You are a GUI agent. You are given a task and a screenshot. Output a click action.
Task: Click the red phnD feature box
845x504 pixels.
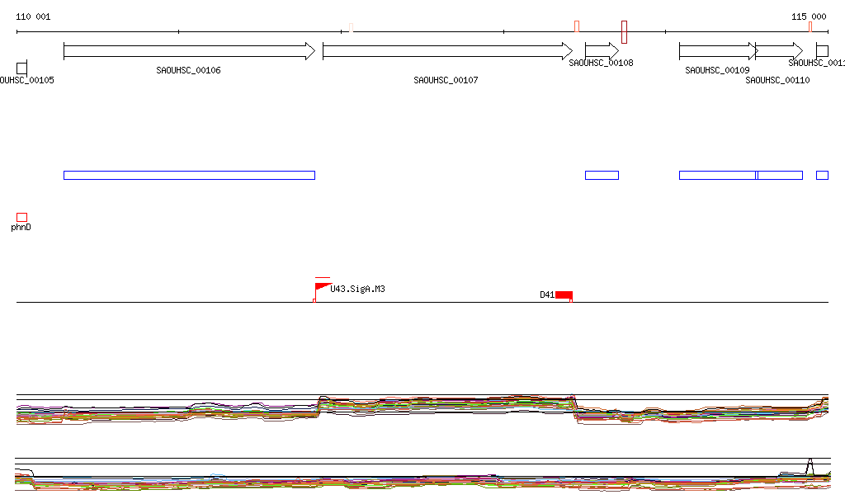[x=21, y=217]
